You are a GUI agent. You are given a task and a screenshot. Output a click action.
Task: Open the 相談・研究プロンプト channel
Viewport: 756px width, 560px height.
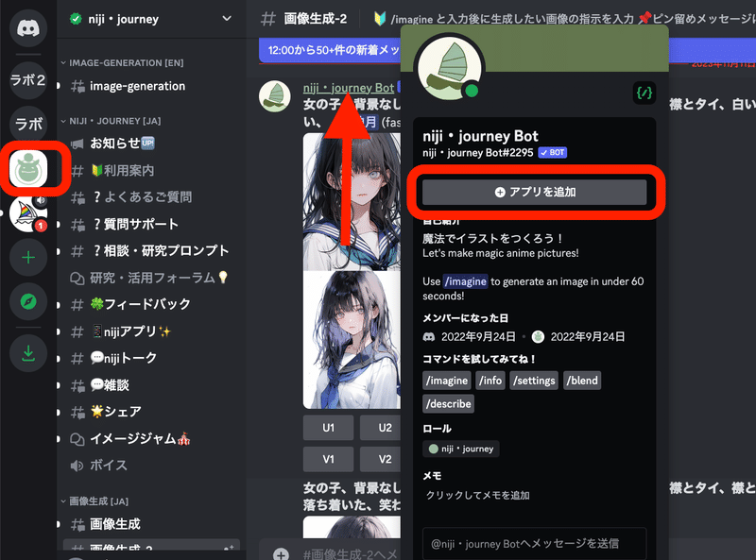151,251
